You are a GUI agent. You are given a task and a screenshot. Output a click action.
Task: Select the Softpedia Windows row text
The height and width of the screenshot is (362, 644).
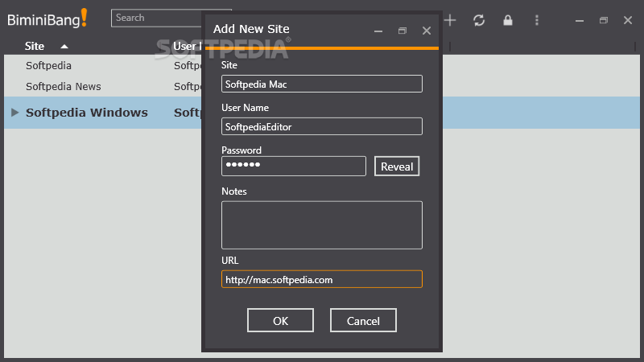tap(87, 113)
